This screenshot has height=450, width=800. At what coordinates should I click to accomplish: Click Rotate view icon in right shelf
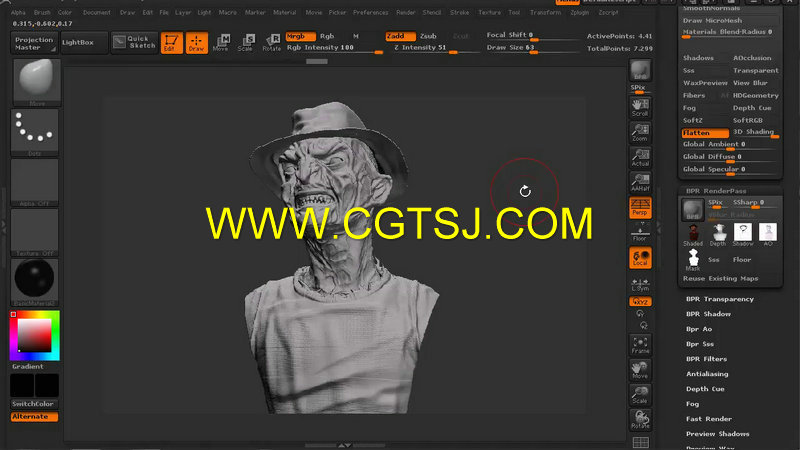click(640, 419)
